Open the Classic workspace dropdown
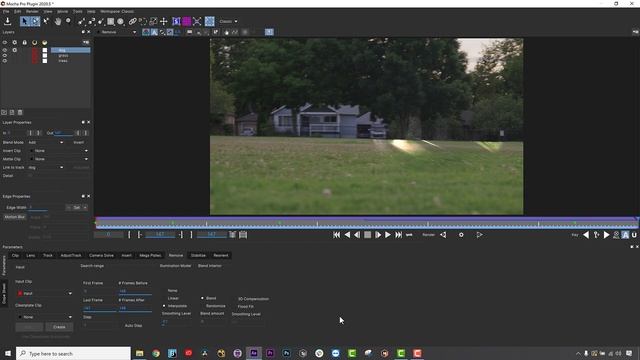640x360 pixels. click(228, 21)
